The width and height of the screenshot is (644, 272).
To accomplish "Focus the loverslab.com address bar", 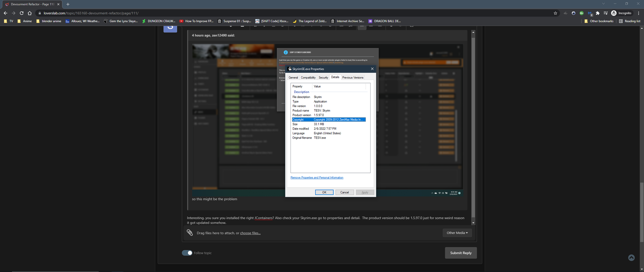I will click(x=292, y=13).
